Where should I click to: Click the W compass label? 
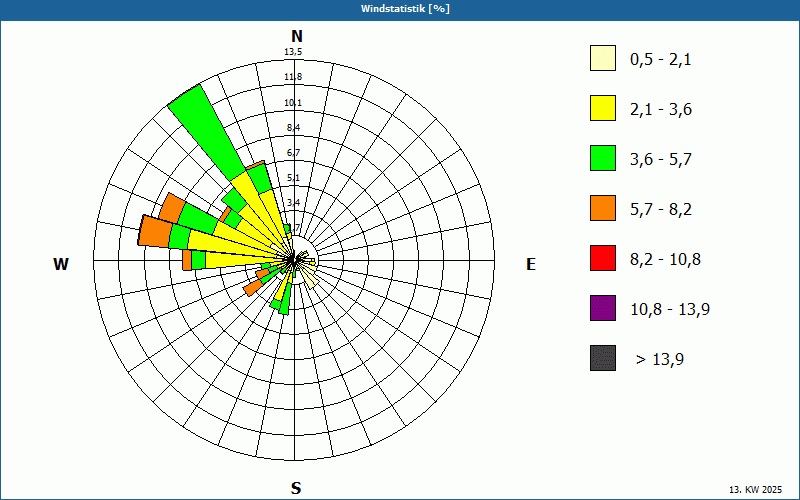tap(61, 264)
